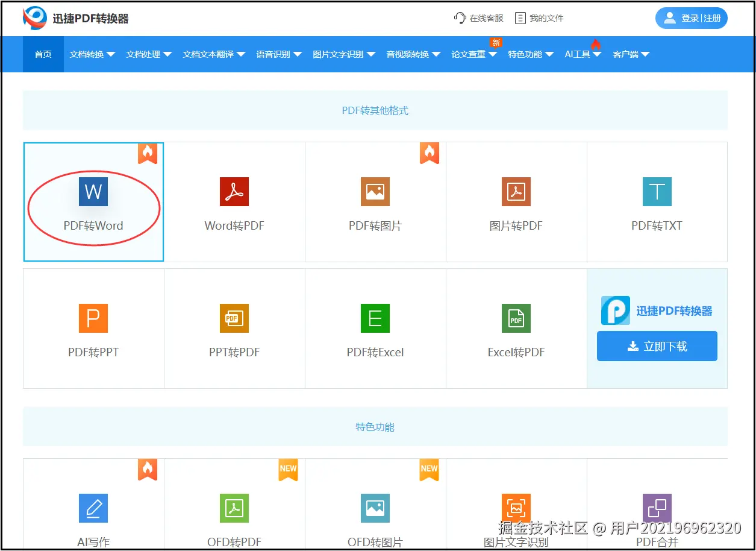The image size is (756, 551).
Task: Click the 迅捷PDF转换器 logo at top left
Action: 76,18
